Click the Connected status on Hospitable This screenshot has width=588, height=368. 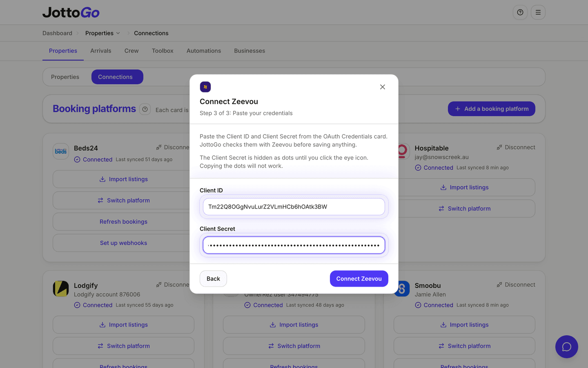[434, 168]
